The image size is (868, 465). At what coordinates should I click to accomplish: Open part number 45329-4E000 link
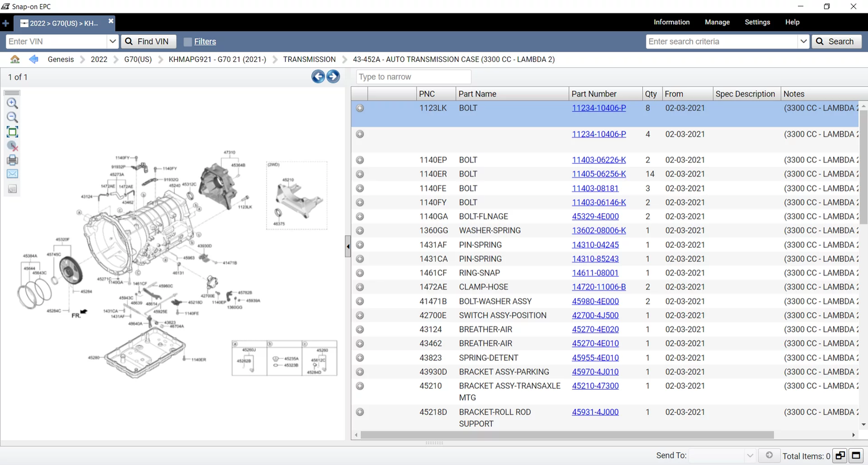pos(595,217)
